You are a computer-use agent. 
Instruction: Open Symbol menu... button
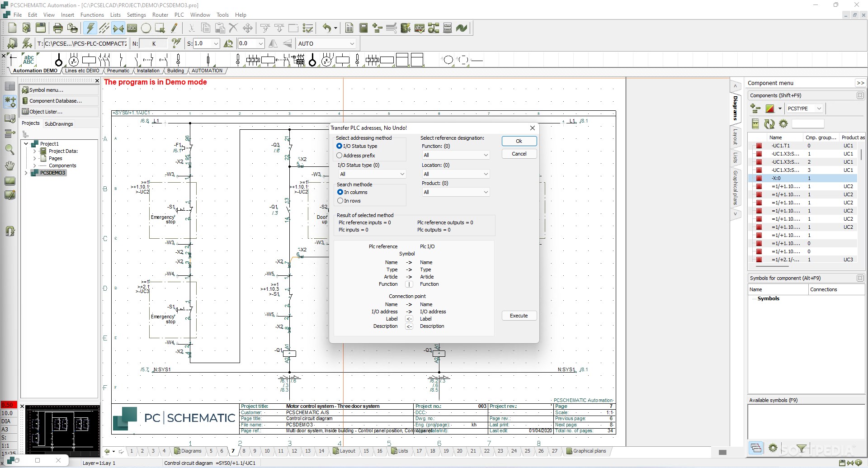click(59, 90)
